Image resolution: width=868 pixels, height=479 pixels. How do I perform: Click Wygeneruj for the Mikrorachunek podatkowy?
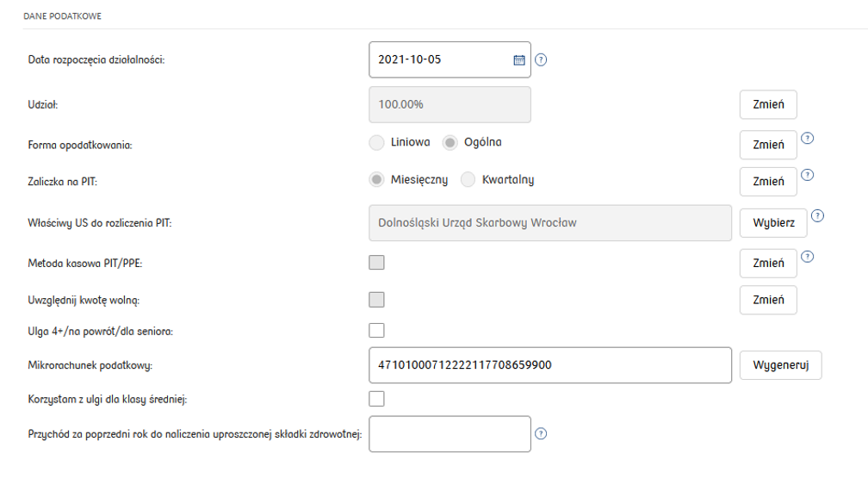pos(780,365)
